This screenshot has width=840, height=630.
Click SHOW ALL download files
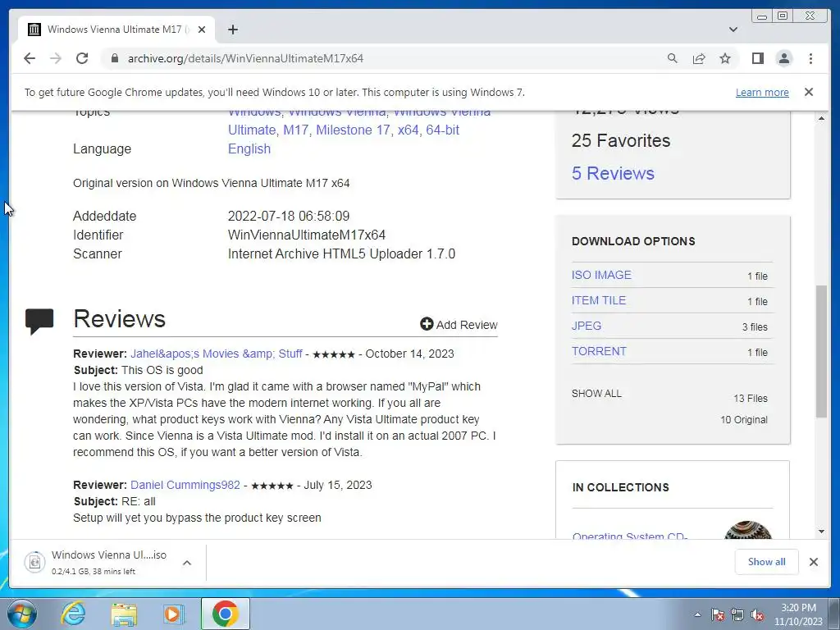pos(596,393)
